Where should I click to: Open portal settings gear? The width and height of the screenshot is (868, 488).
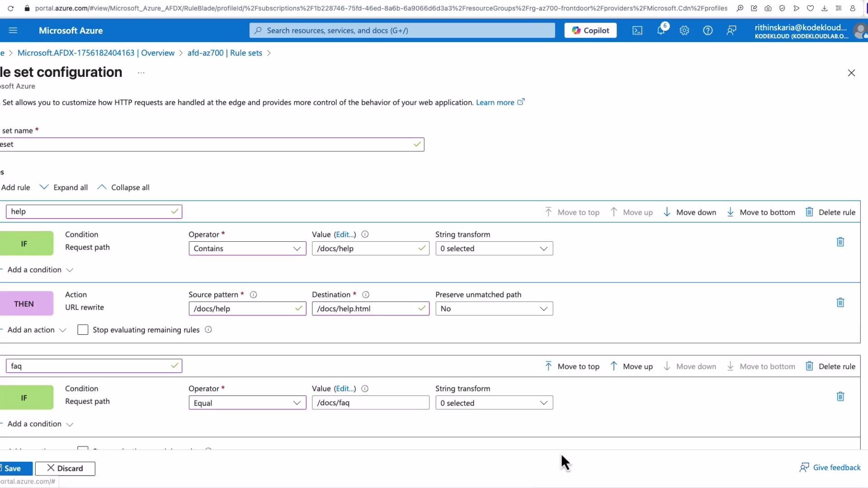click(x=684, y=31)
